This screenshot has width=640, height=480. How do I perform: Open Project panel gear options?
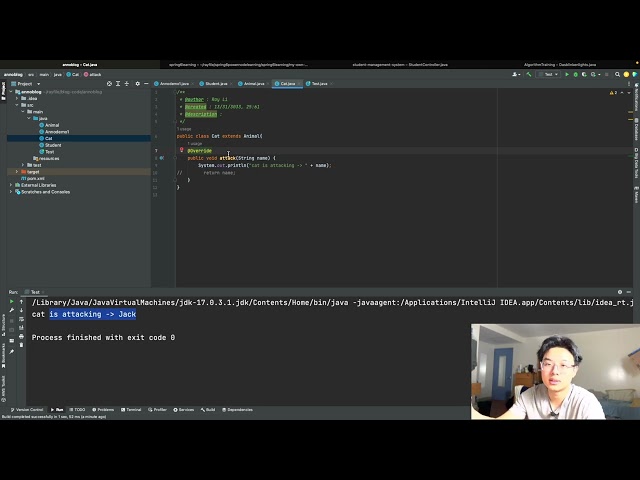138,84
